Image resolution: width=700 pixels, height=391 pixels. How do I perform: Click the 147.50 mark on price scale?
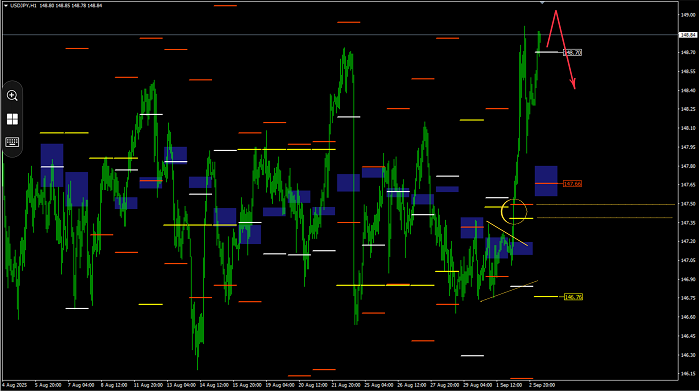point(688,204)
